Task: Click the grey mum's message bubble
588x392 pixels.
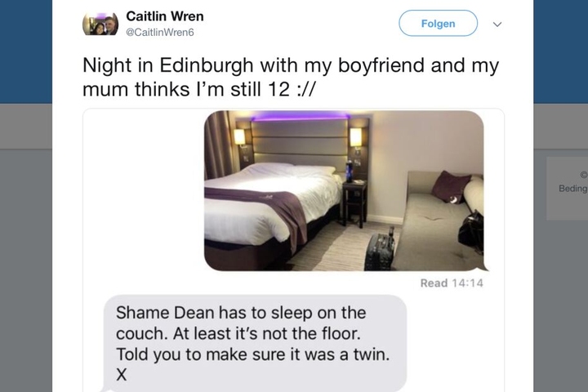Action: (x=255, y=343)
